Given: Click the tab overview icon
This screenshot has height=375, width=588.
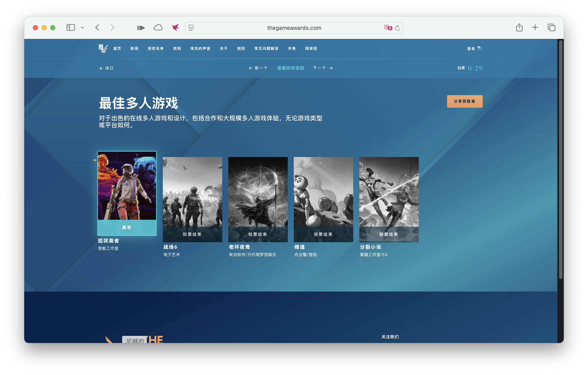Looking at the screenshot, I should pos(551,27).
